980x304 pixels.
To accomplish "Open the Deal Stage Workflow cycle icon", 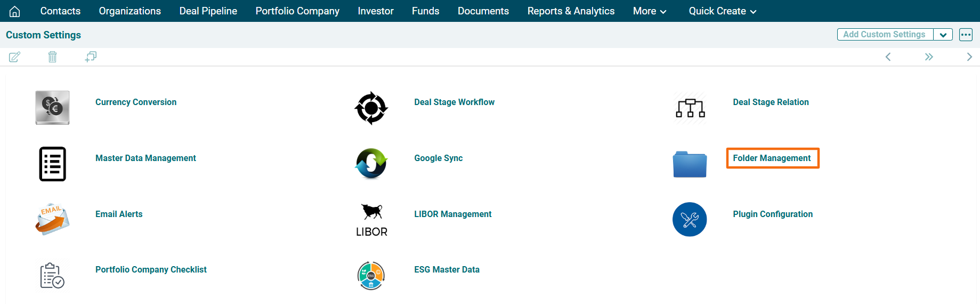I will [x=371, y=108].
